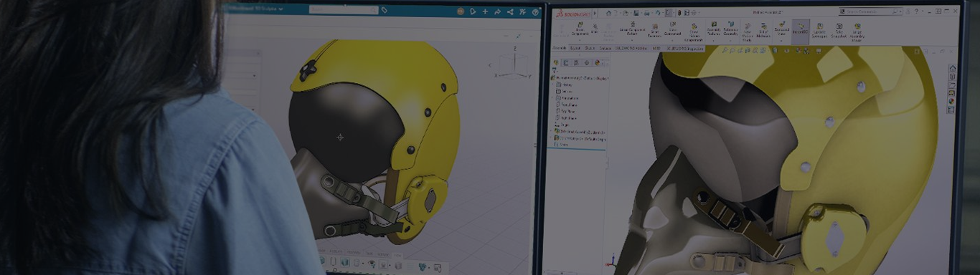Click the Reference Geometry tool
The height and width of the screenshot is (275, 980).
tap(731, 28)
